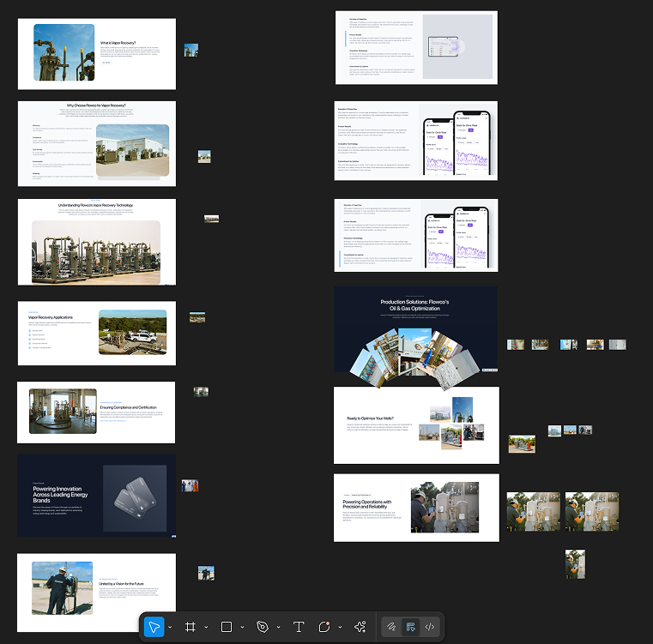Select the Frame tool
This screenshot has width=653, height=644.
point(190,627)
